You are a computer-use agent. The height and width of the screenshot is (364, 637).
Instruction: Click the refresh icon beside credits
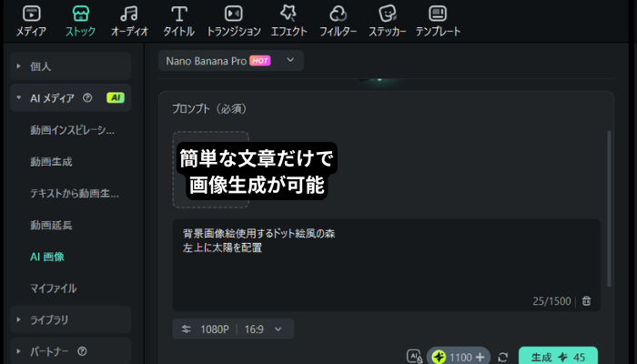(503, 357)
